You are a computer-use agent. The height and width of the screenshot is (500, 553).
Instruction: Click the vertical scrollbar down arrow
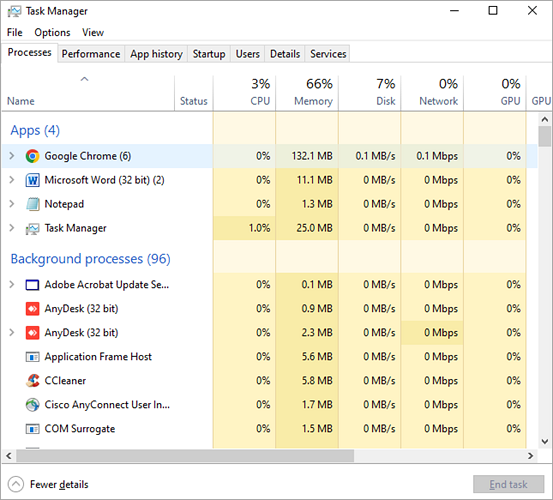[x=545, y=441]
